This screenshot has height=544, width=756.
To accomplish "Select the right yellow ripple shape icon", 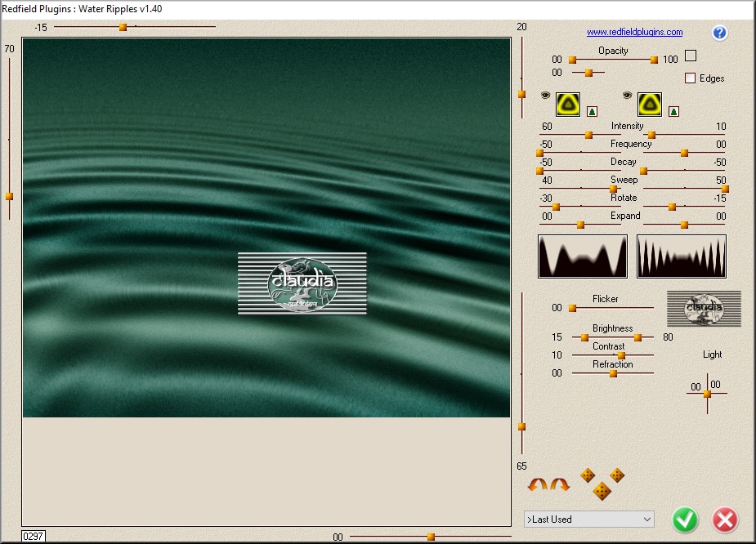I will 650,104.
